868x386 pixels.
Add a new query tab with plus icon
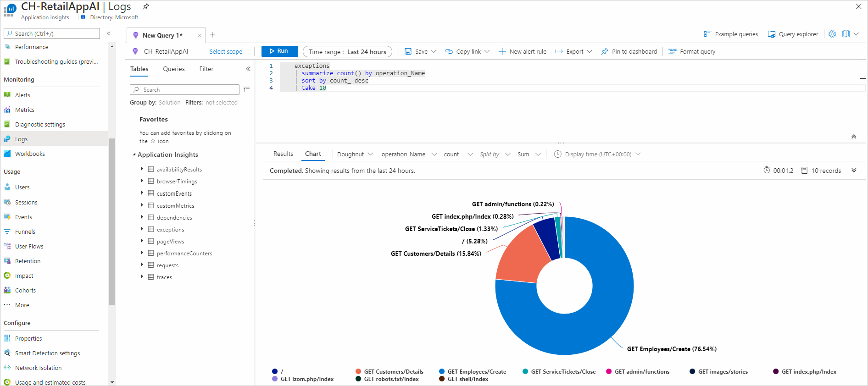pos(213,35)
